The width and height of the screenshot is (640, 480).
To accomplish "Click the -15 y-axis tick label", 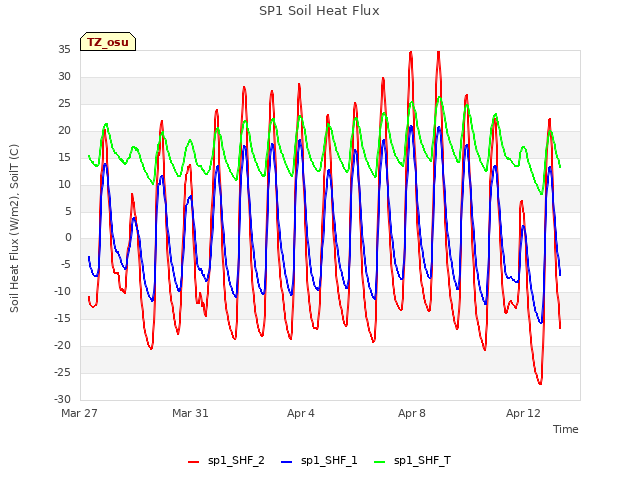I will pos(63,318).
